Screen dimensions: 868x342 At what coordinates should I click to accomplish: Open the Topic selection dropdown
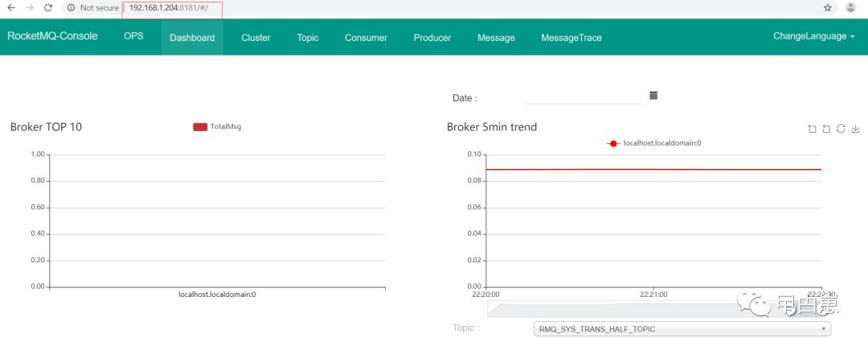coord(682,329)
